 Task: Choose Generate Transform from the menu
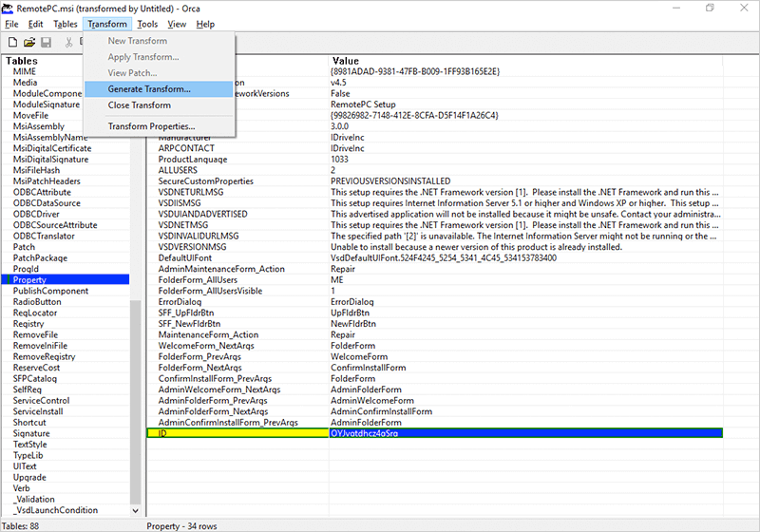coord(148,88)
